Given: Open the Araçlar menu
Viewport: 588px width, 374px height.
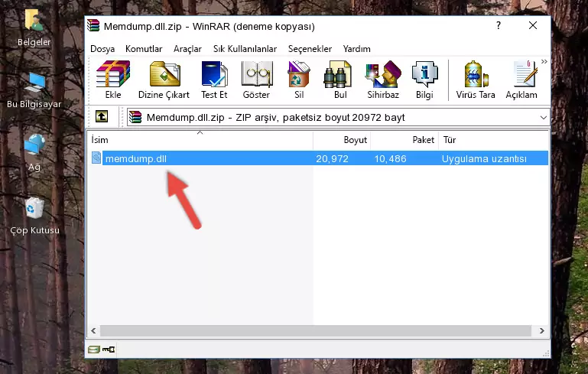Looking at the screenshot, I should [x=187, y=49].
